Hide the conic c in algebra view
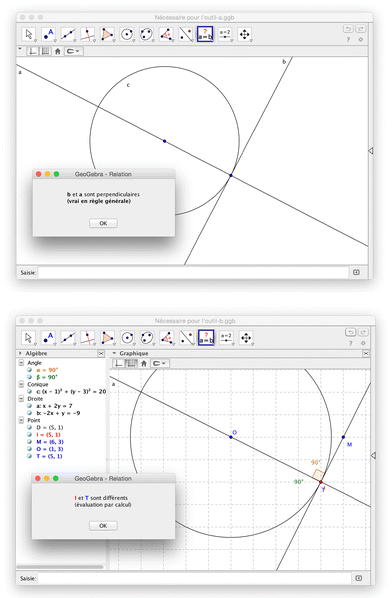The height and width of the screenshot is (598, 392). [x=29, y=391]
